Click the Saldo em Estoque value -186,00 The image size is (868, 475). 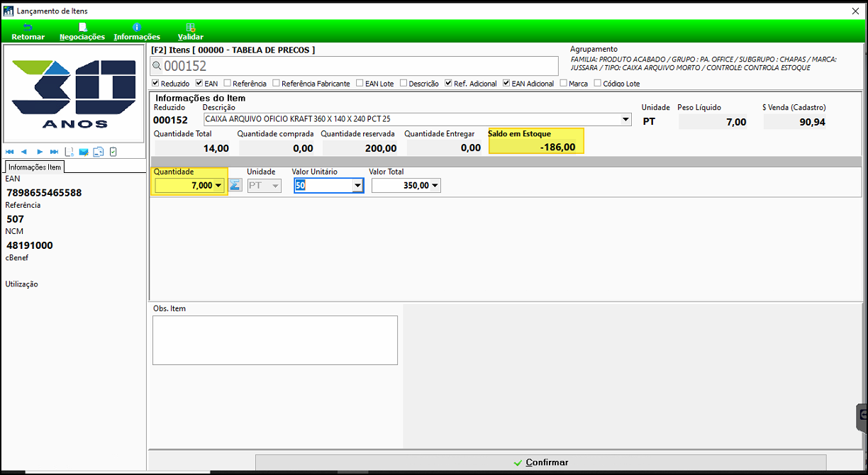point(557,147)
